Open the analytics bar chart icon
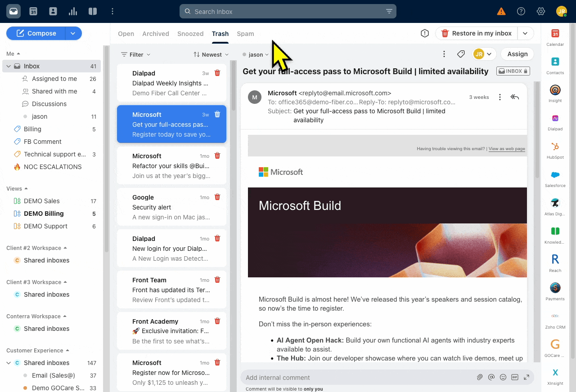The width and height of the screenshot is (576, 392). click(x=73, y=11)
